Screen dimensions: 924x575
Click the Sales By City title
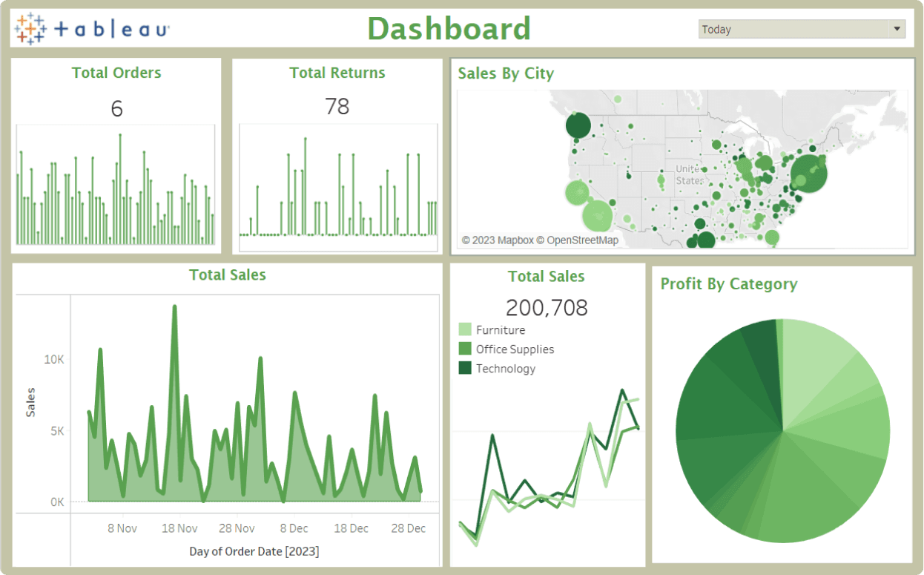click(x=506, y=73)
